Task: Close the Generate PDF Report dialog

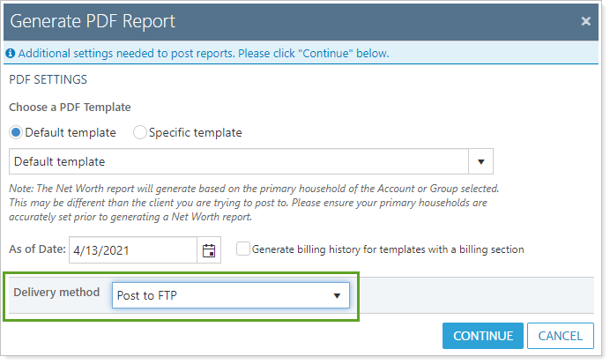Action: point(585,21)
